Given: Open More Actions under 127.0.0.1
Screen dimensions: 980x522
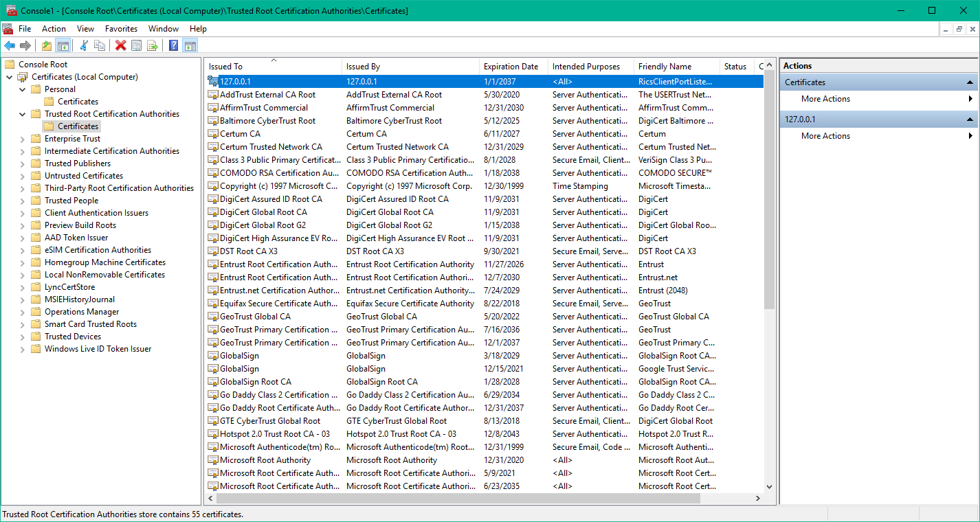Looking at the screenshot, I should point(879,136).
